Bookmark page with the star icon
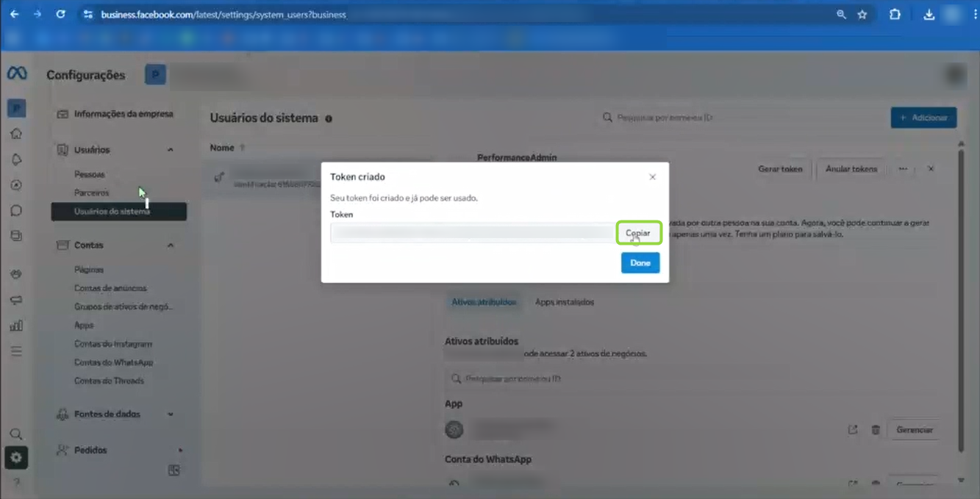This screenshot has height=499, width=980. 862,15
